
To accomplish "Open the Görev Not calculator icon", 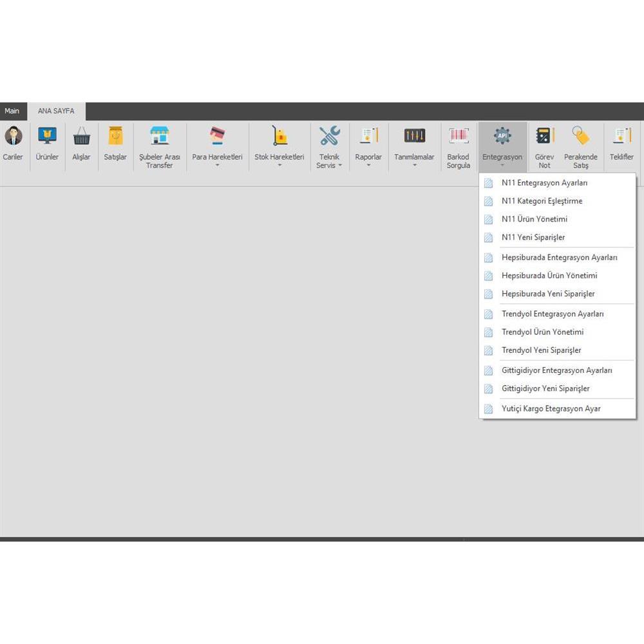I will tap(544, 137).
